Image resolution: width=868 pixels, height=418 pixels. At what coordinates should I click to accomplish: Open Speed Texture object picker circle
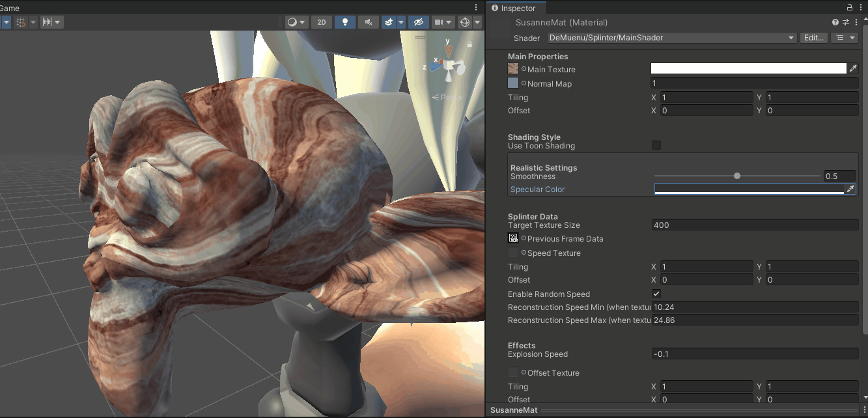pos(524,253)
